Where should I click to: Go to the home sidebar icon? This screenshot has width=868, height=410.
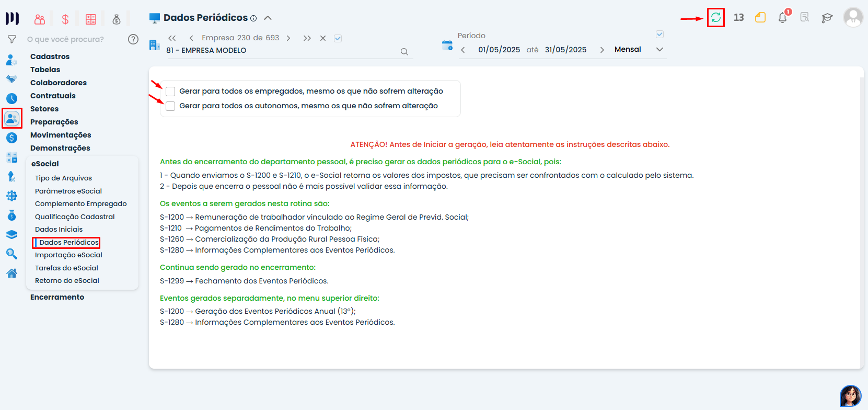click(x=11, y=273)
